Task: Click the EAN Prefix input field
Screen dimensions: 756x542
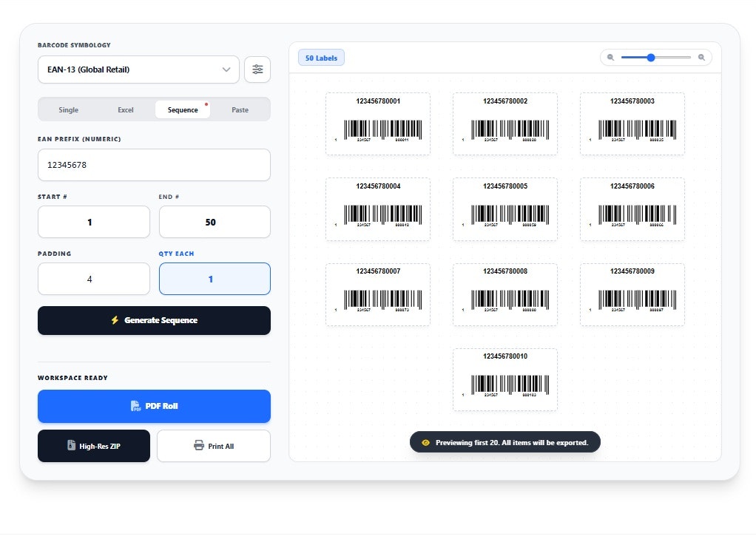Action: 155,165
